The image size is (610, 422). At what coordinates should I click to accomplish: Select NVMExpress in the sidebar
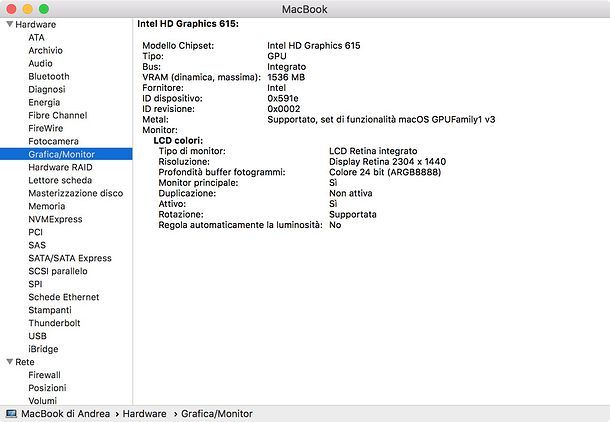tap(55, 219)
